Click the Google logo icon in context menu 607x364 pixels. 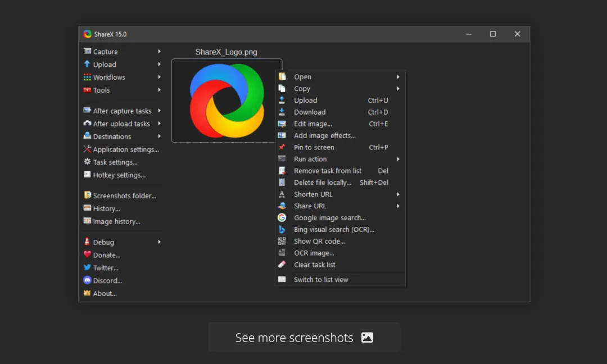[x=282, y=217]
